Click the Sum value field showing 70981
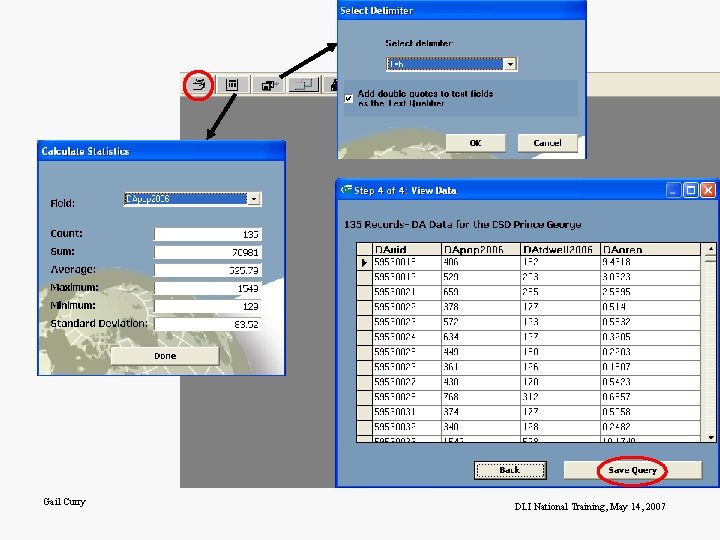The image size is (720, 540). [208, 252]
